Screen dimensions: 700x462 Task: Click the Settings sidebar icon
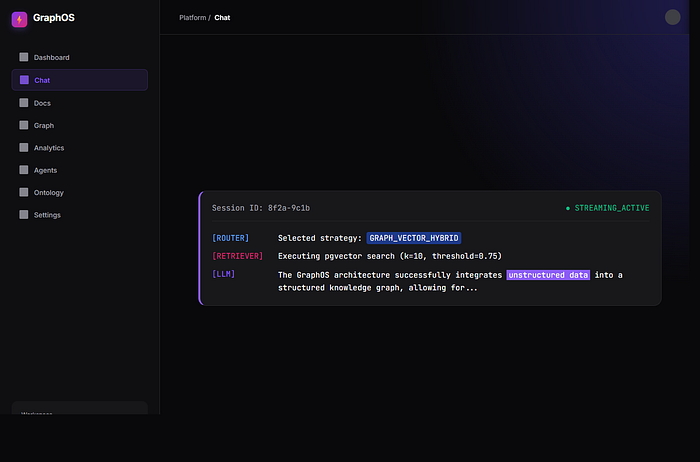[24, 214]
